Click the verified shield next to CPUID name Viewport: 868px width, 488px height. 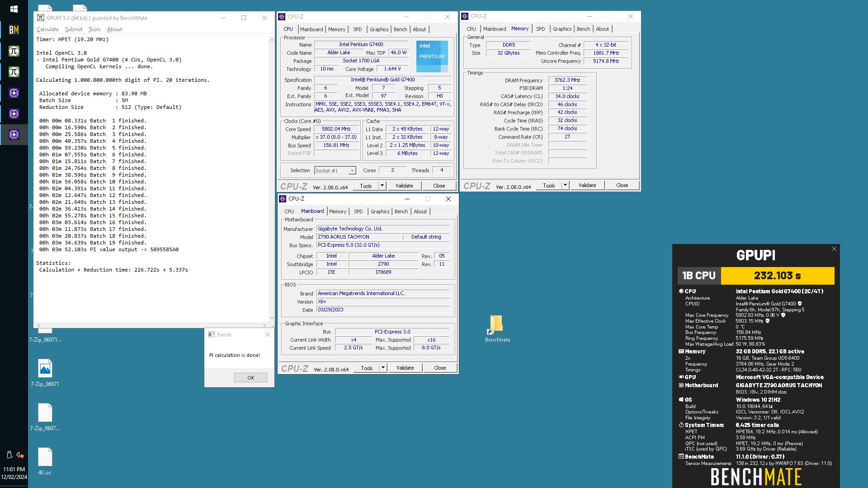799,304
